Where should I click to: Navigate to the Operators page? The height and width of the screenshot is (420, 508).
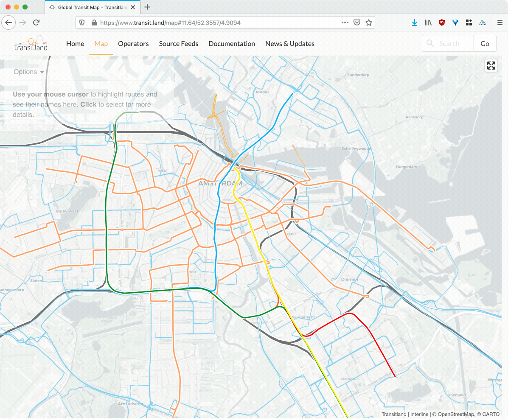133,44
